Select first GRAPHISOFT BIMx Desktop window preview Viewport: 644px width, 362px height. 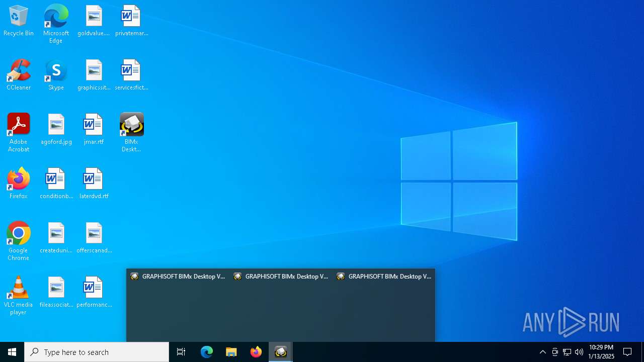pos(178,305)
